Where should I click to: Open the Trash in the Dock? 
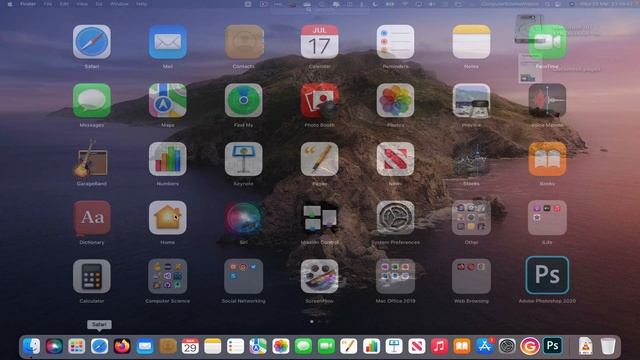[x=608, y=347]
